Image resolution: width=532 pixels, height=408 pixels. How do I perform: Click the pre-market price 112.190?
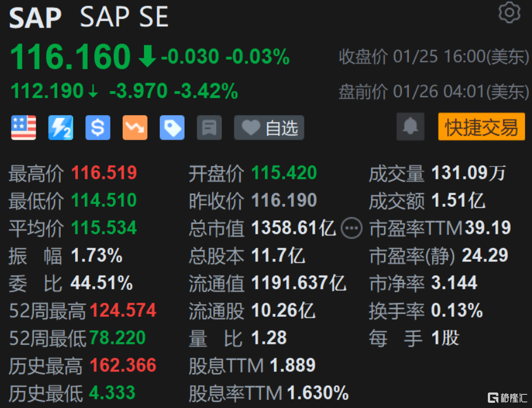click(46, 91)
